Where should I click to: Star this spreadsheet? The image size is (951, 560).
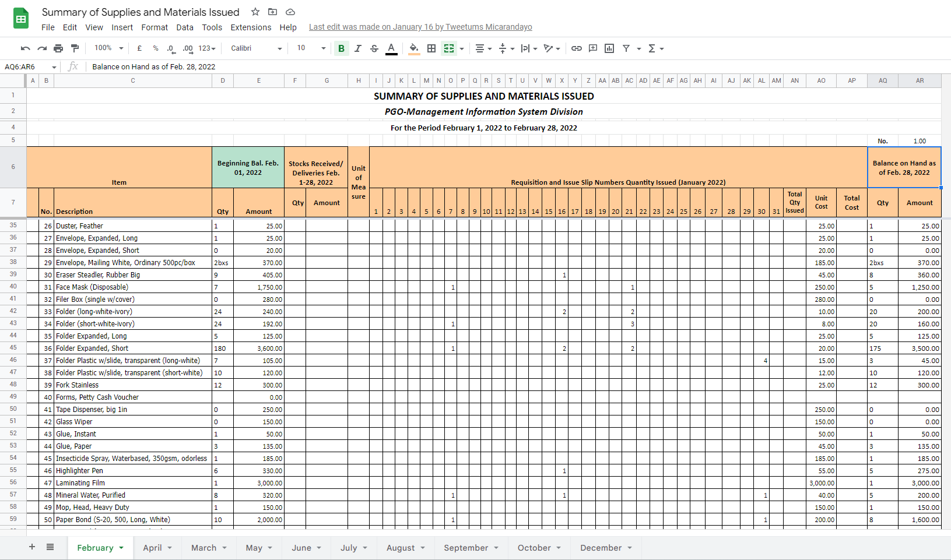(x=255, y=12)
